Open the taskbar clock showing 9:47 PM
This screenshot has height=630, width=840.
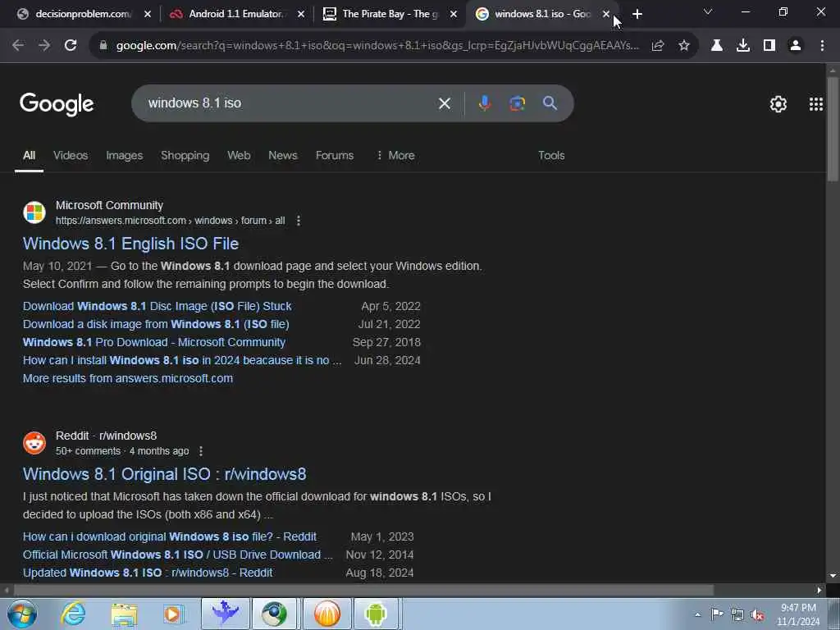point(798,614)
